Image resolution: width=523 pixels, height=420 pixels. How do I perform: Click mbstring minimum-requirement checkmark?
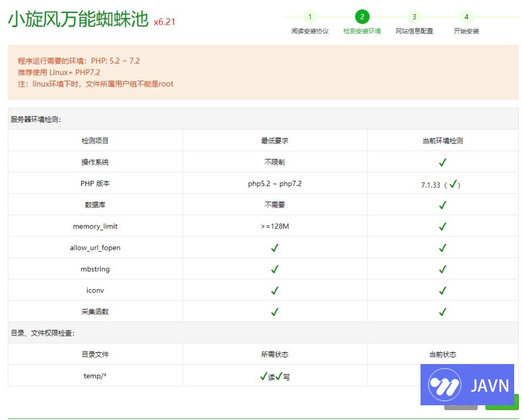coord(274,269)
